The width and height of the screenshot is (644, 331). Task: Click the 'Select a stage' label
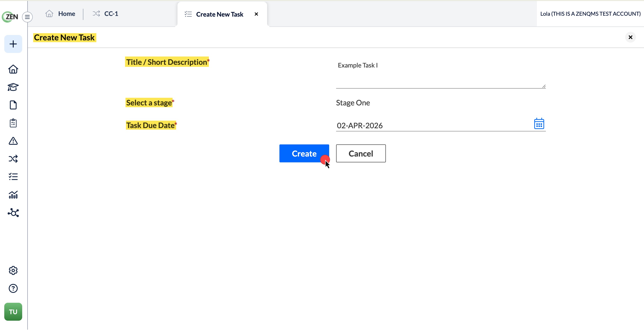pos(149,103)
